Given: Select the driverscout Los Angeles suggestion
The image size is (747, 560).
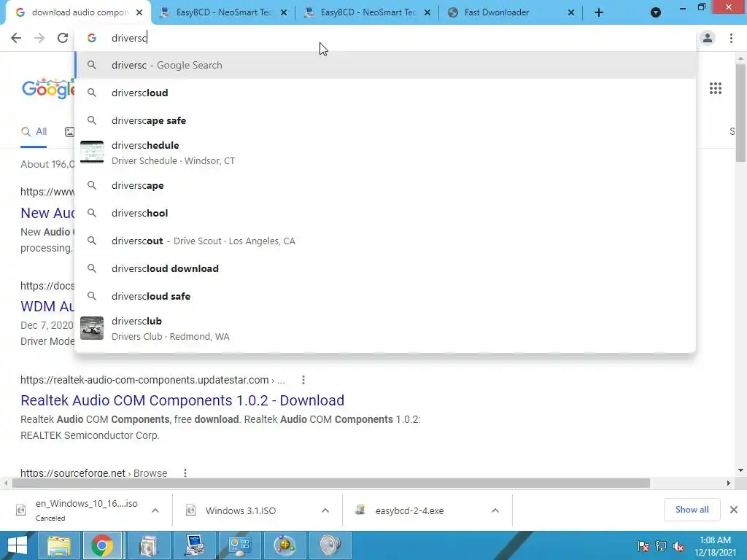Looking at the screenshot, I should (x=385, y=241).
